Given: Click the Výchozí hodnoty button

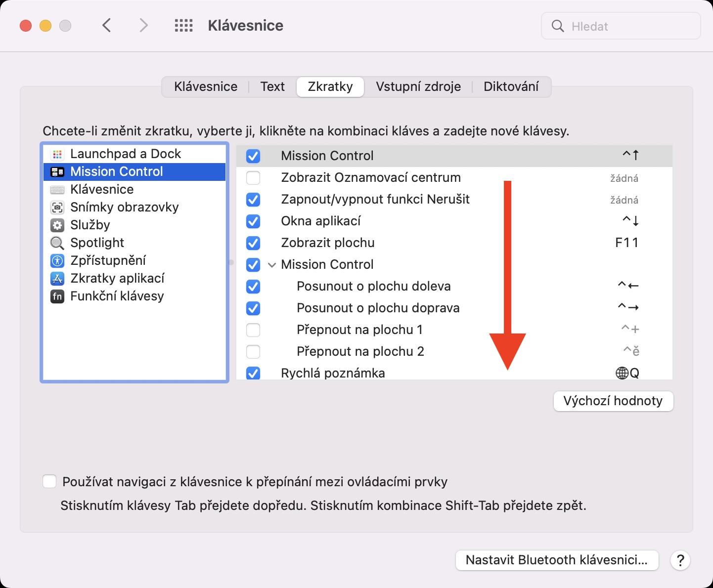Looking at the screenshot, I should 613,401.
